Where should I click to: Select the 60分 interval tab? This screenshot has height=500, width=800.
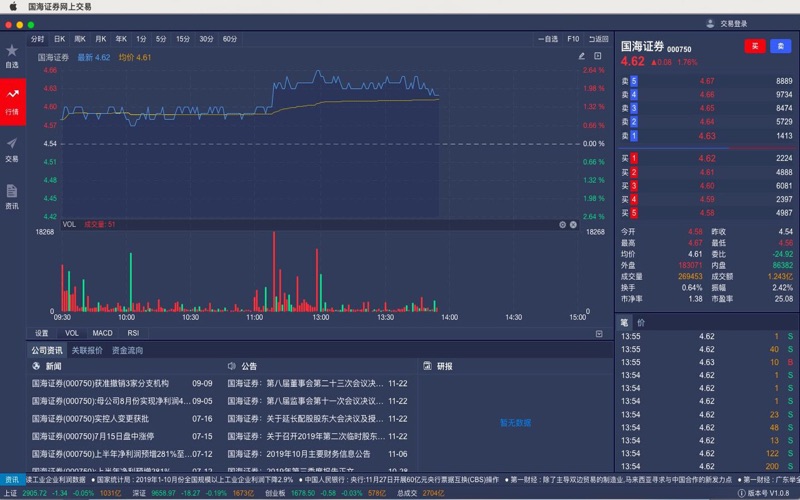tap(230, 39)
